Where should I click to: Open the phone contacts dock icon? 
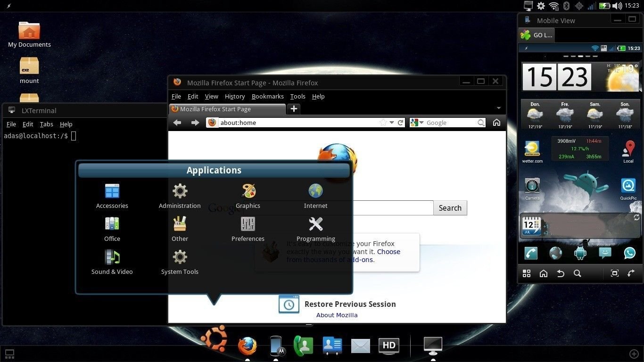click(x=303, y=346)
